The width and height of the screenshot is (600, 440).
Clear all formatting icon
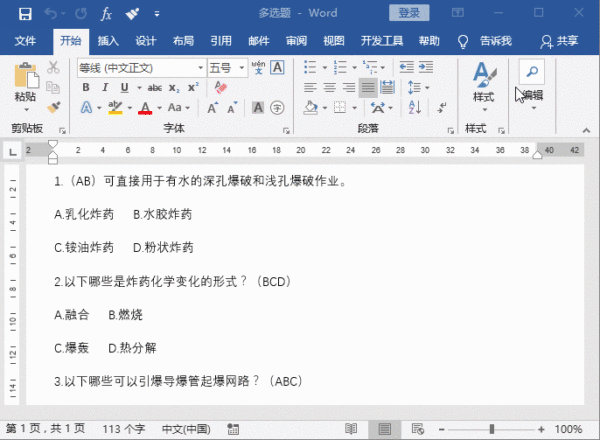pyautogui.click(x=221, y=87)
